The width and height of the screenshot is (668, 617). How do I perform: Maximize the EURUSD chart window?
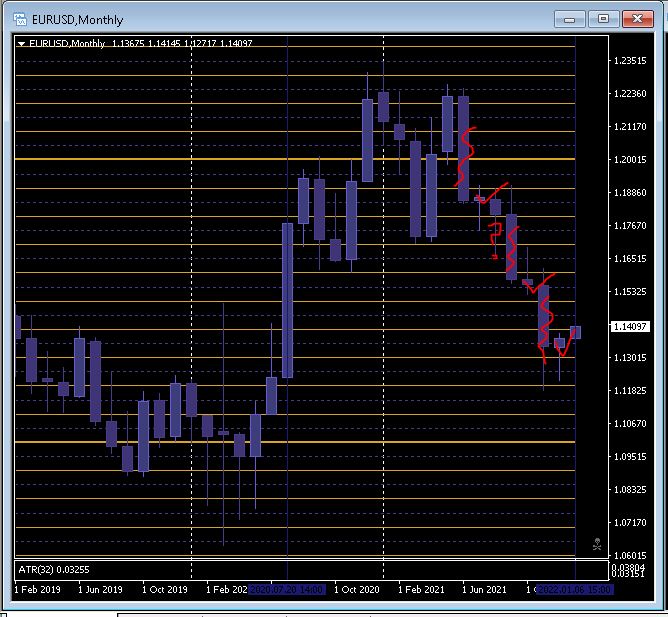click(x=603, y=19)
